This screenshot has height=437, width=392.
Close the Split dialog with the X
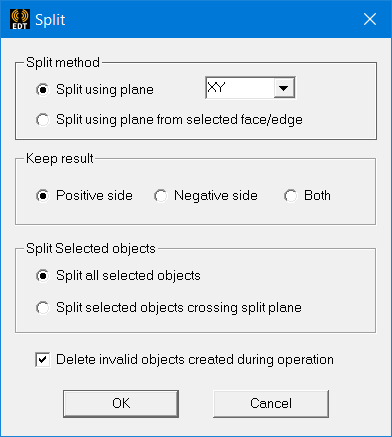(x=370, y=19)
